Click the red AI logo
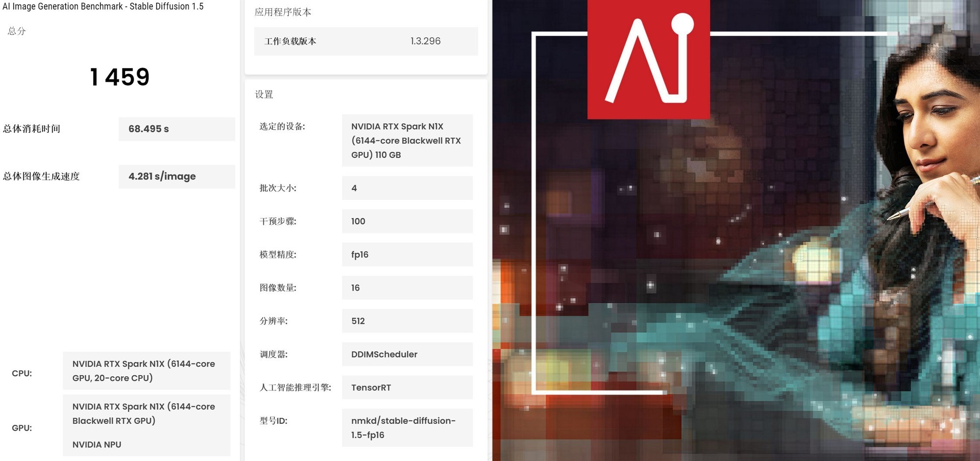The image size is (980, 461). [648, 59]
